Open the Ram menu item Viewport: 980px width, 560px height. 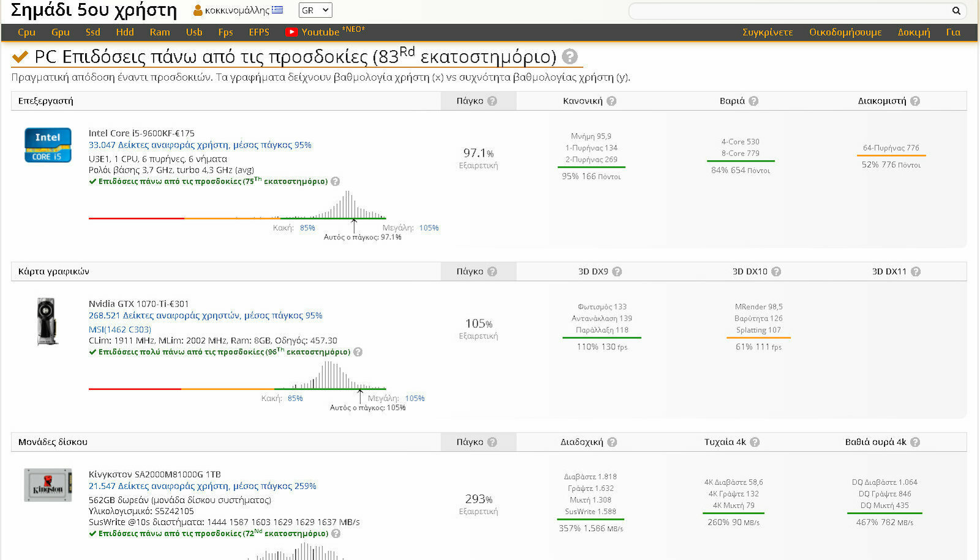pyautogui.click(x=160, y=32)
